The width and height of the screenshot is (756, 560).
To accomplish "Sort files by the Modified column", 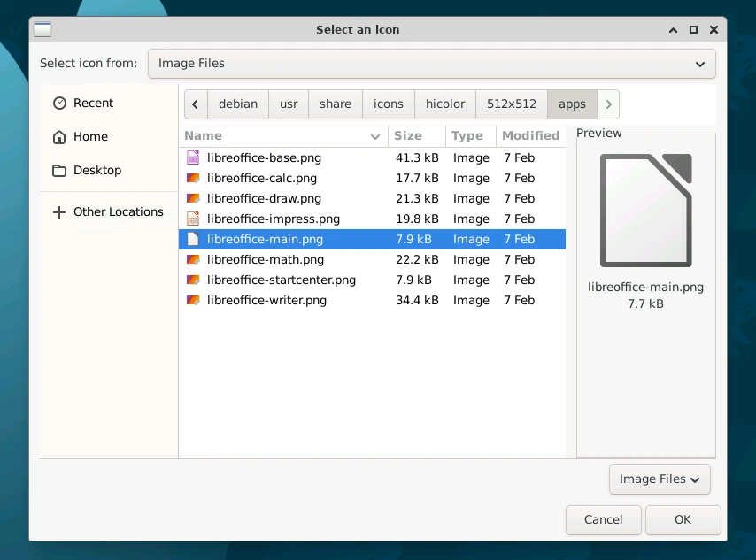I will pos(530,135).
